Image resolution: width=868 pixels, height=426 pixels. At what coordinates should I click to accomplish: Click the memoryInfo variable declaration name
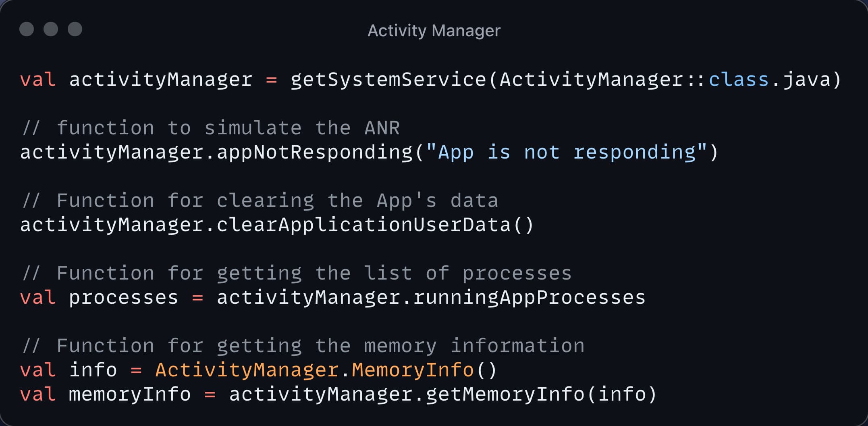pyautogui.click(x=129, y=394)
